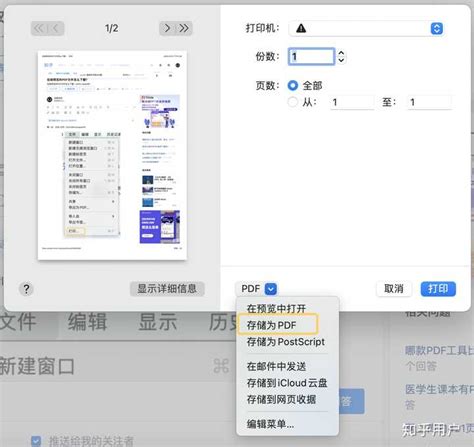Image resolution: width=474 pixels, height=447 pixels.
Task: Click the 取消 cancel button
Action: [x=394, y=289]
